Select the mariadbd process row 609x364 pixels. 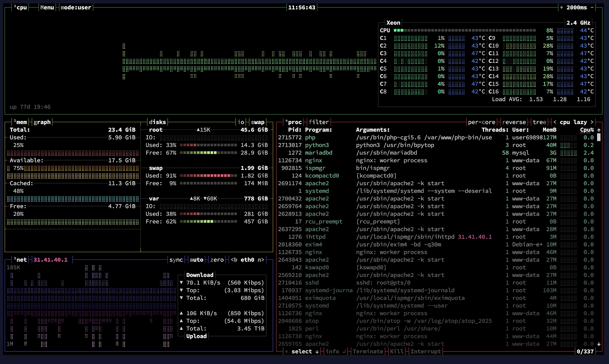pyautogui.click(x=319, y=153)
